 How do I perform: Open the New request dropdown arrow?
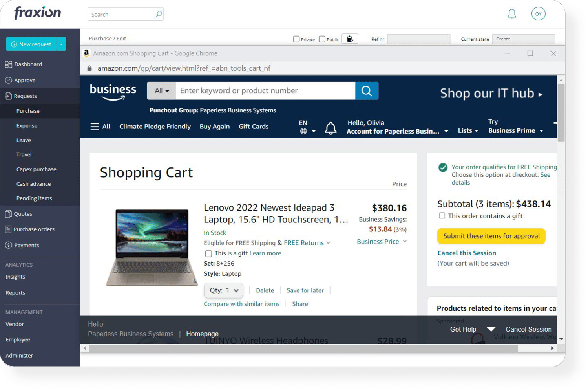coord(61,44)
